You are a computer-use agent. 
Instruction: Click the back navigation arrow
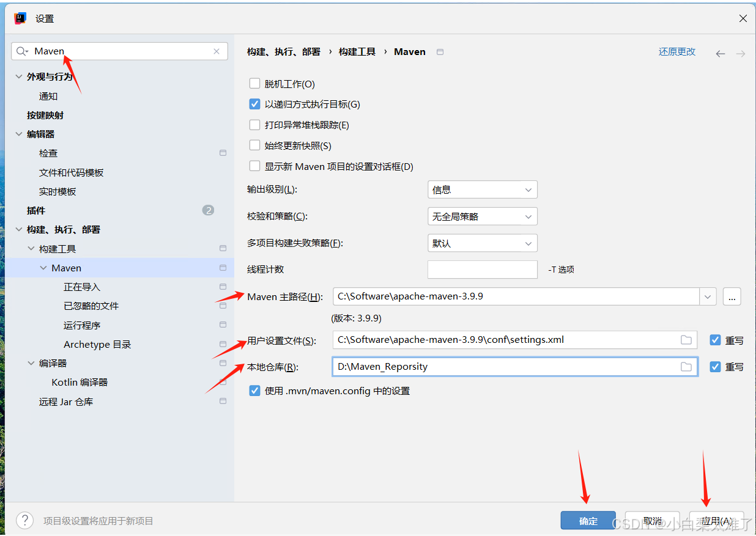coord(721,54)
